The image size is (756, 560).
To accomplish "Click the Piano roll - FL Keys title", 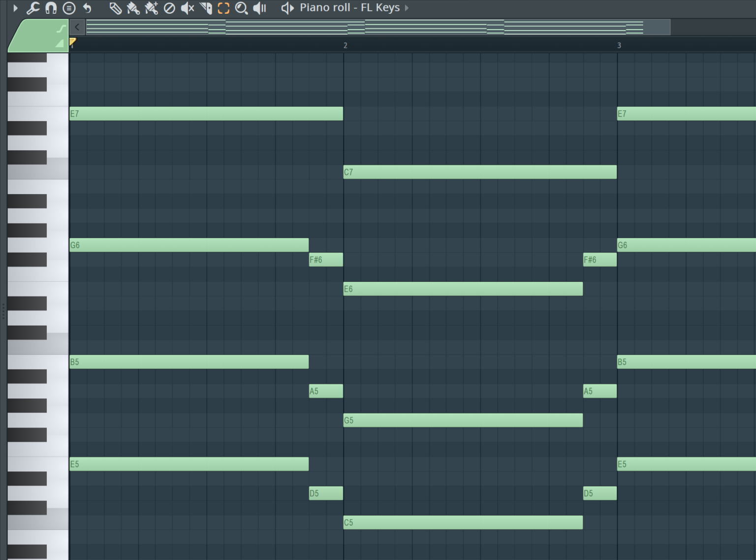I will click(x=349, y=8).
